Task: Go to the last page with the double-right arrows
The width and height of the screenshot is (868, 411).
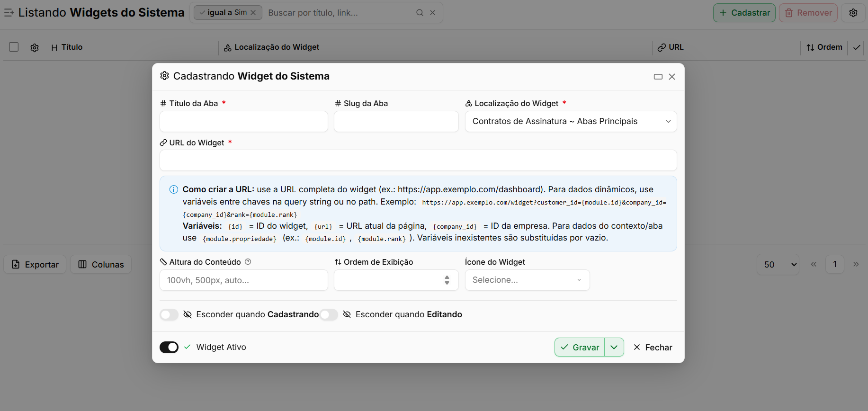Action: [856, 264]
